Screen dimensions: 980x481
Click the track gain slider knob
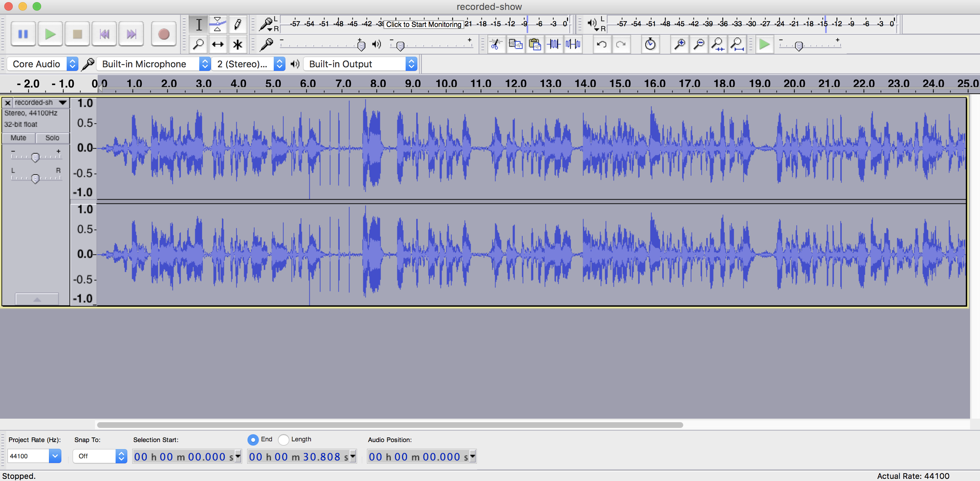coord(35,157)
